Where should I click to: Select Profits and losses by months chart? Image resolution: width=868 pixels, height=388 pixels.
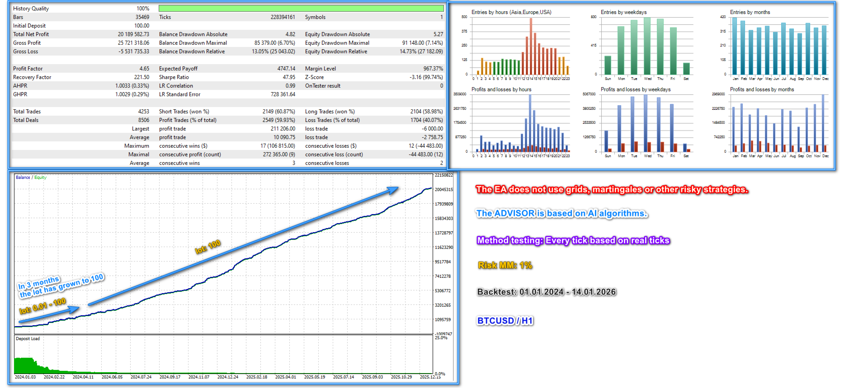click(775, 123)
